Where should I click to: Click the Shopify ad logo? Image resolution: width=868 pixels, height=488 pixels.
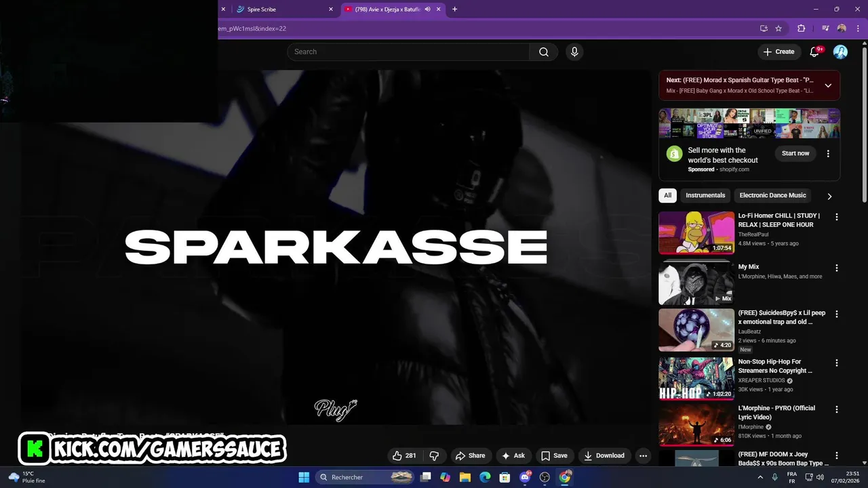(673, 154)
